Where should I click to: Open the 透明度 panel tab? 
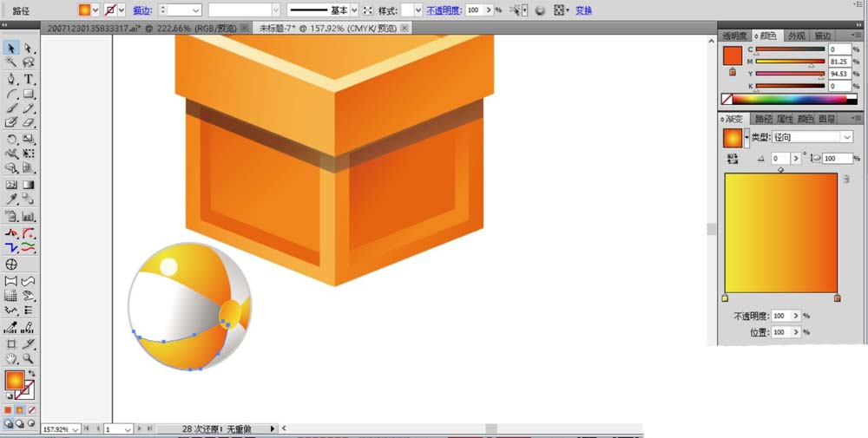(734, 36)
